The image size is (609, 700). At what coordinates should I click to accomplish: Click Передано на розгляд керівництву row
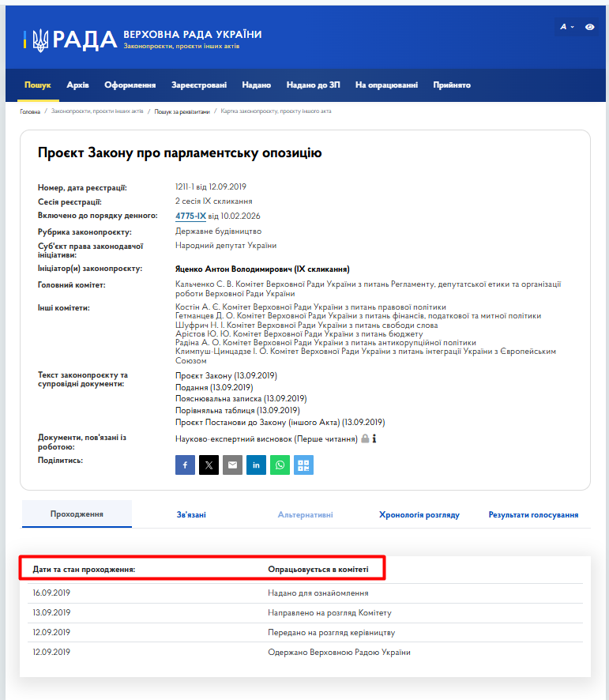[306, 633]
